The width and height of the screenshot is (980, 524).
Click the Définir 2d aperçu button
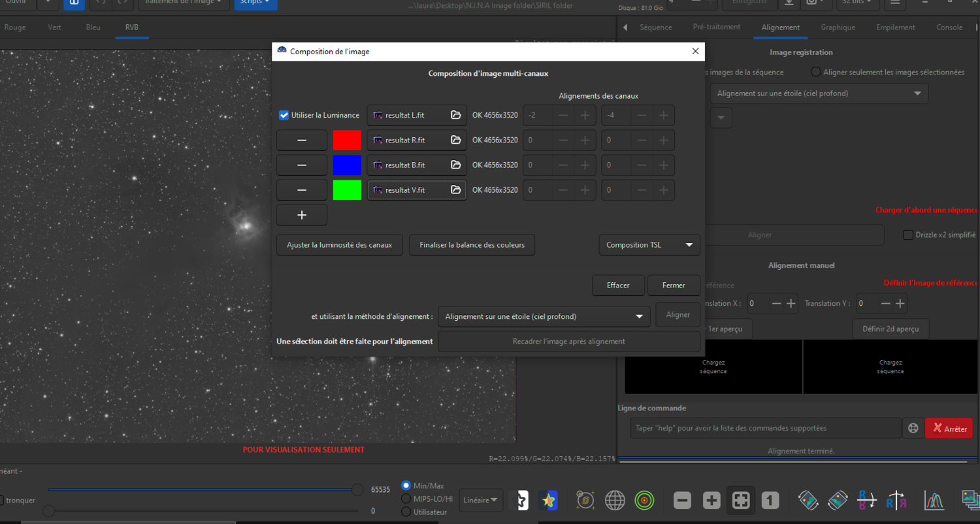tap(890, 329)
